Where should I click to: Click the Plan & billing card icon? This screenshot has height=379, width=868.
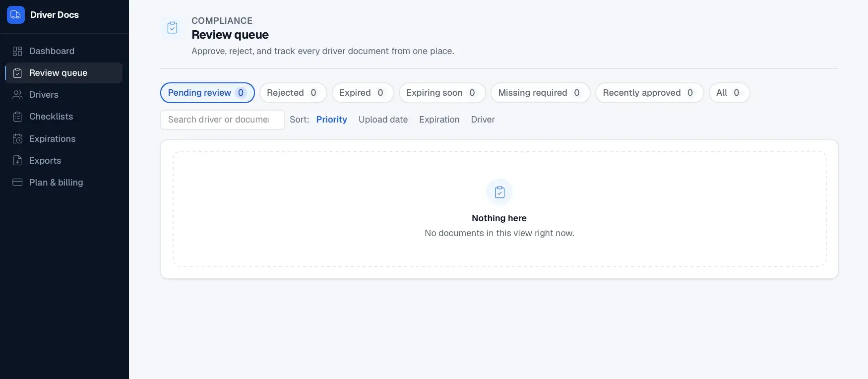tap(17, 183)
